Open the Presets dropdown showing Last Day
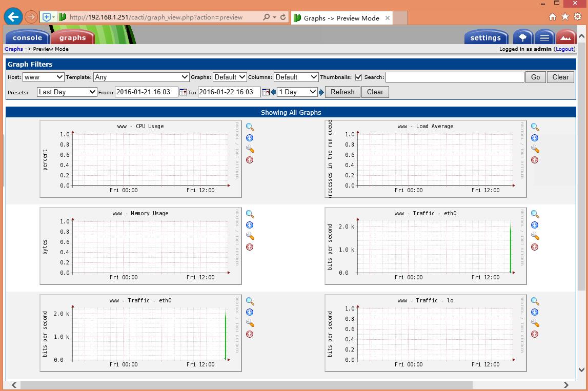This screenshot has height=391, width=588. tap(67, 92)
